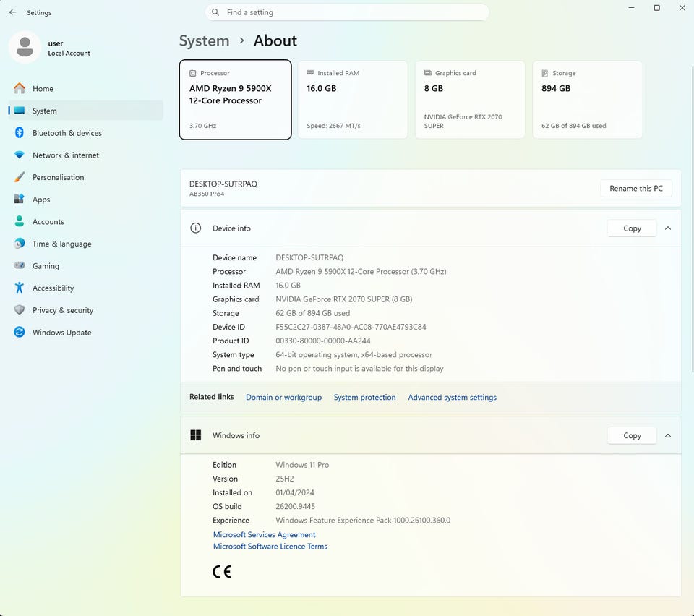This screenshot has width=694, height=616.
Task: Open System protection link
Action: pos(364,398)
